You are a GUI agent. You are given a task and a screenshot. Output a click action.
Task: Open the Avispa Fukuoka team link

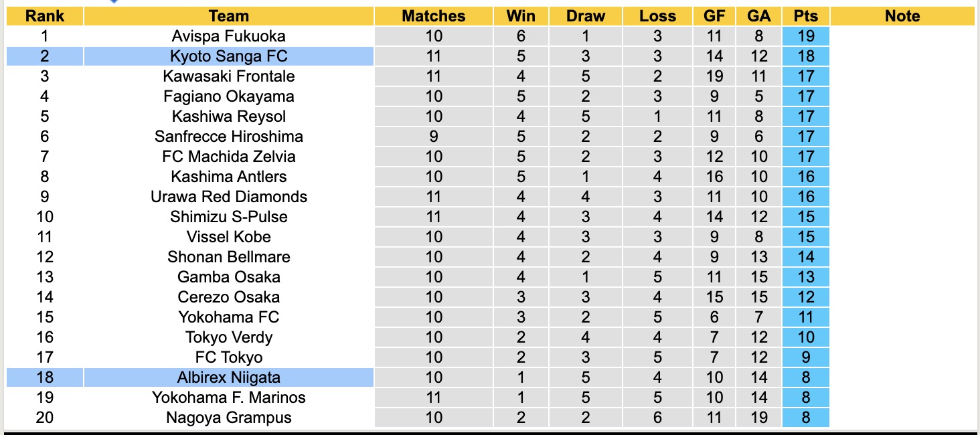tap(228, 36)
